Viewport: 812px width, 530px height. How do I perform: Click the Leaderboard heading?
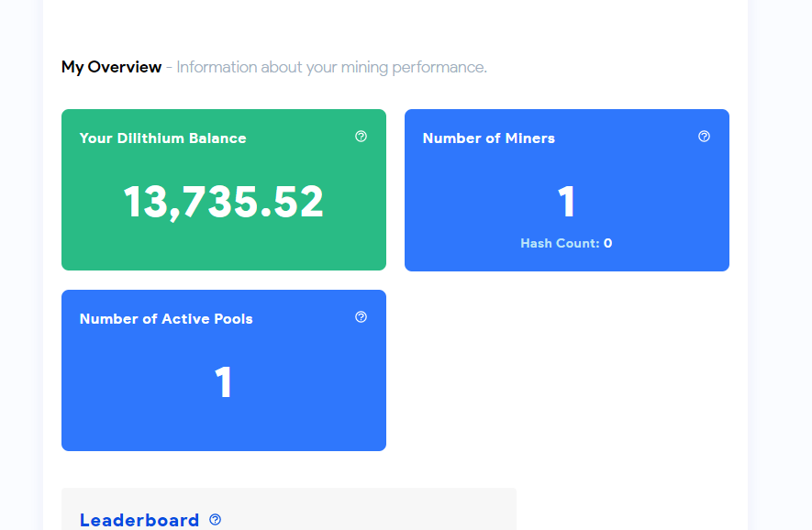[x=139, y=520]
